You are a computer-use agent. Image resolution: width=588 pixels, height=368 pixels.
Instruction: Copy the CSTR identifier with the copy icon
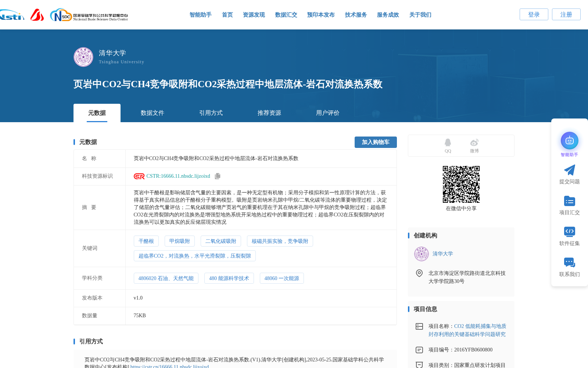coord(218,176)
